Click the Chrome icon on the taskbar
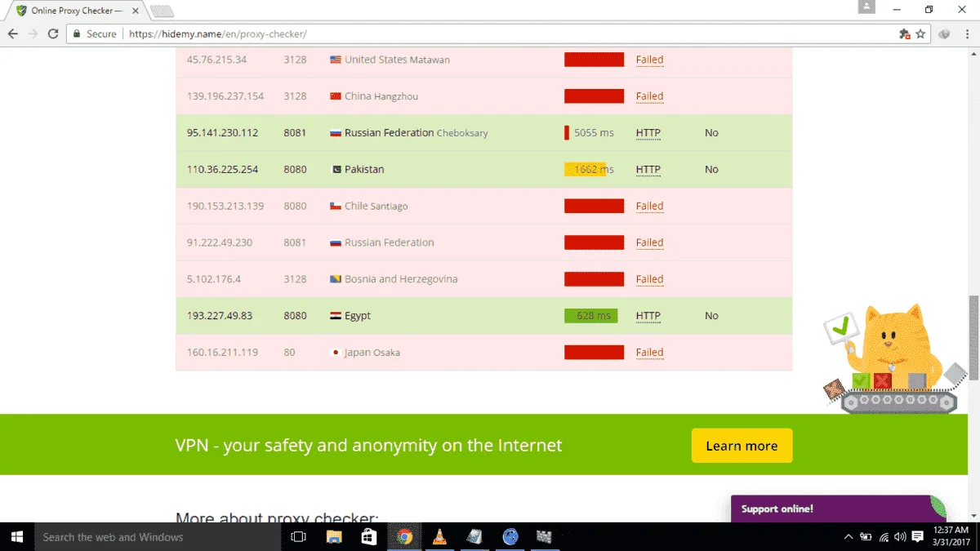The image size is (980, 551). pyautogui.click(x=404, y=537)
